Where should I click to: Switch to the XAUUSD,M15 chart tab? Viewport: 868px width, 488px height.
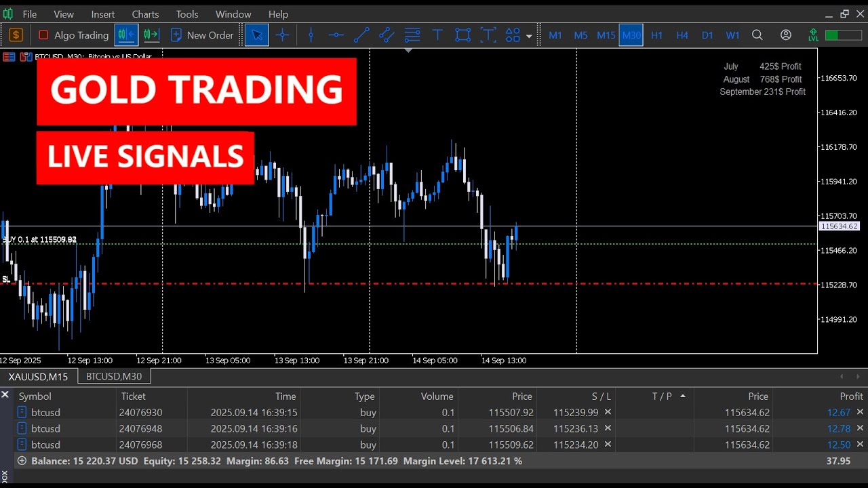coord(38,376)
